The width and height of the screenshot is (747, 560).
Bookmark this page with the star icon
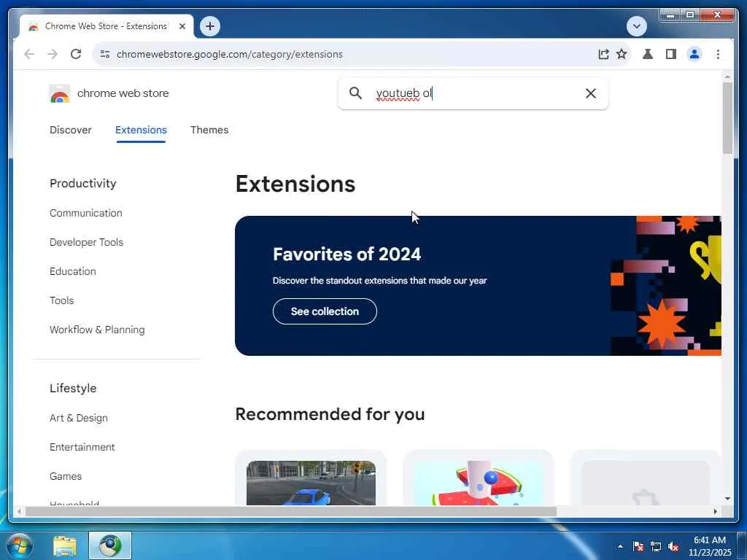[622, 54]
